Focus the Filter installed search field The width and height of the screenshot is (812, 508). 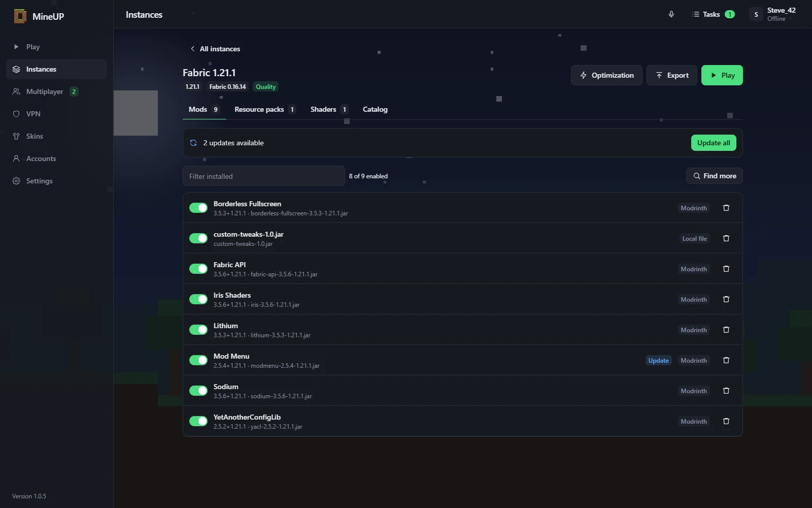pos(264,176)
